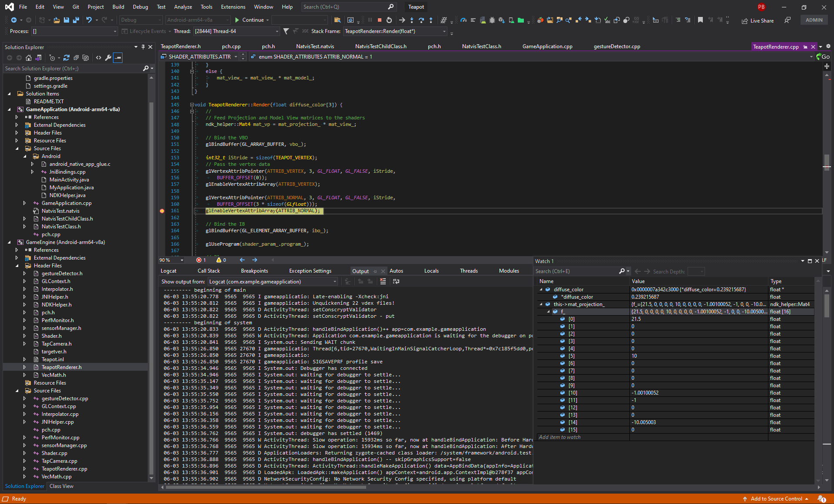This screenshot has width=834, height=504.
Task: Click the breakpoint red dot on line 161
Action: pos(162,211)
